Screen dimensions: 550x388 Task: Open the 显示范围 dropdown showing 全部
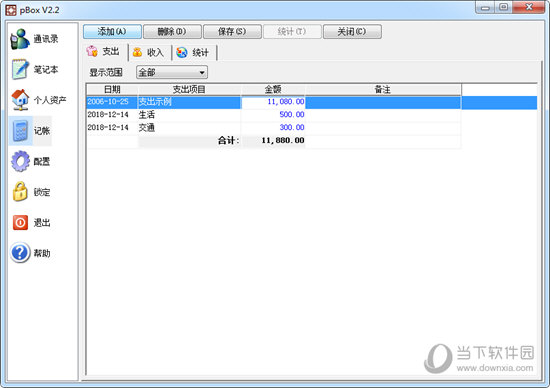pos(172,72)
